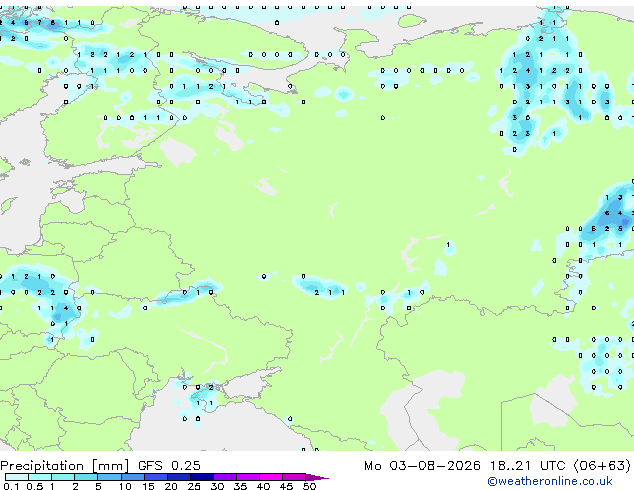Click the Mo 03-08-2026 date label

tap(422, 466)
